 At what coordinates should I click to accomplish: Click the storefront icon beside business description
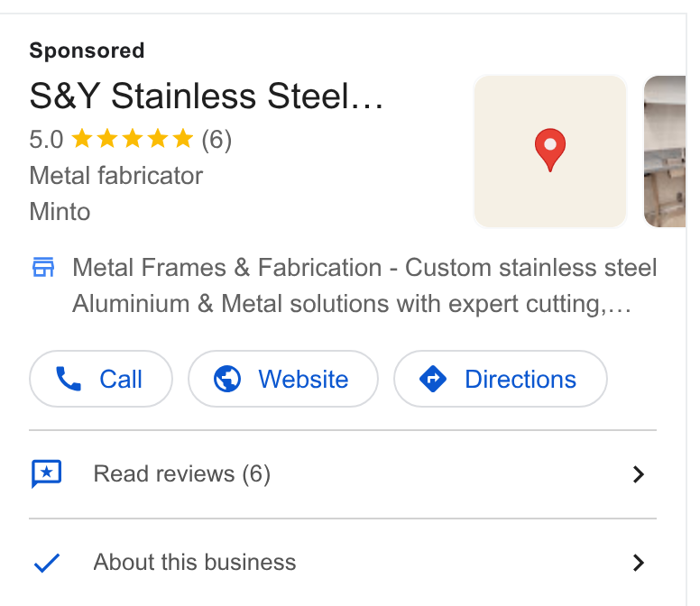(x=43, y=267)
